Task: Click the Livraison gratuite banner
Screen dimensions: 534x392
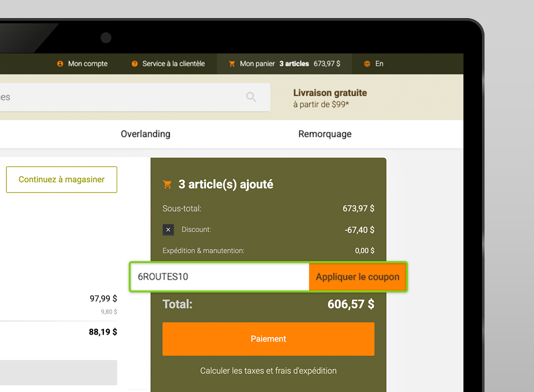Action: click(330, 98)
